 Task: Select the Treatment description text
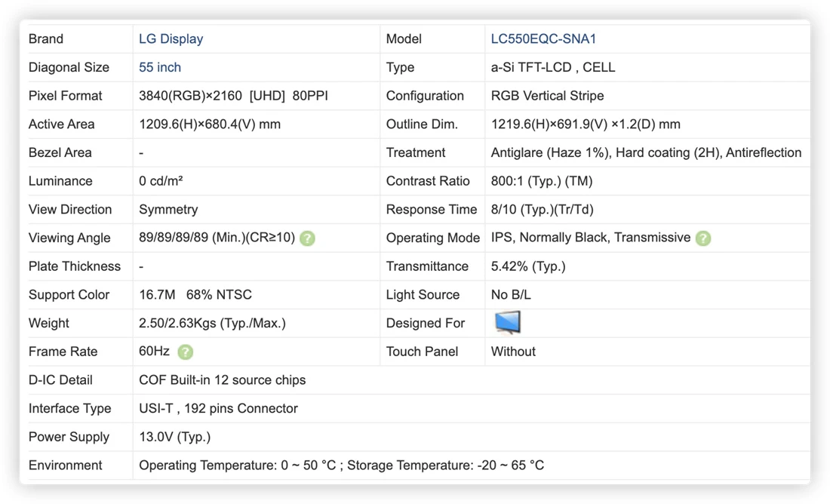[646, 152]
